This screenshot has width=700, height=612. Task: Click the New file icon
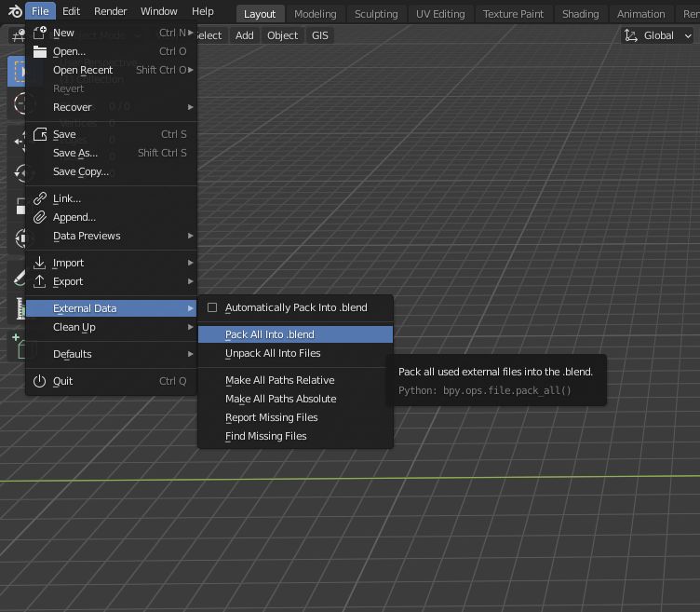[x=40, y=33]
